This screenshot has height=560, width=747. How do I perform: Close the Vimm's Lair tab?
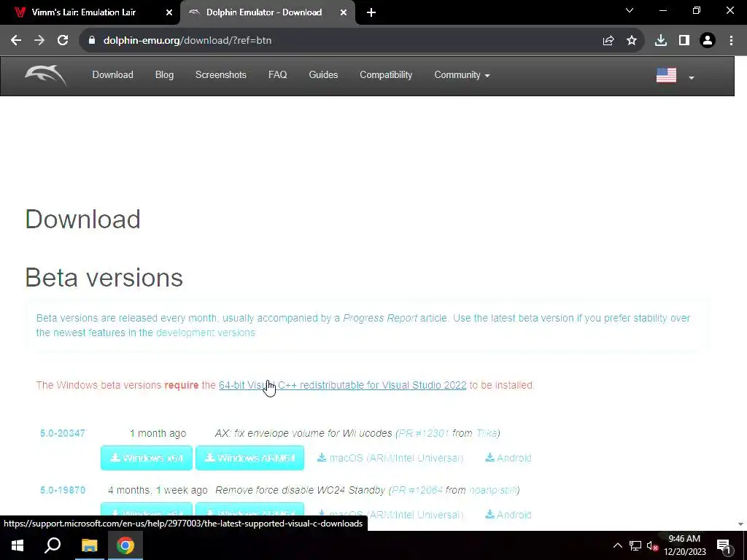[x=169, y=12]
